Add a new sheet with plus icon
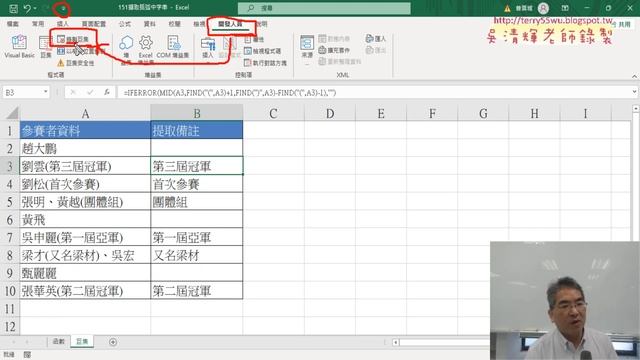Image resolution: width=640 pixels, height=360 pixels. pos(113,342)
